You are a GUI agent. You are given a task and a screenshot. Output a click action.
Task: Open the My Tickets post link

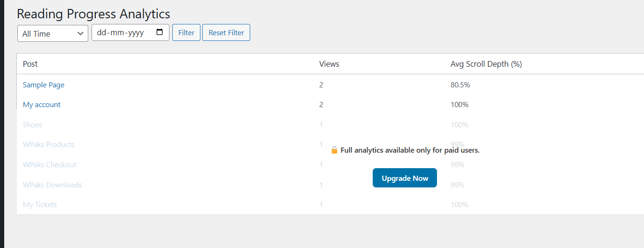40,205
